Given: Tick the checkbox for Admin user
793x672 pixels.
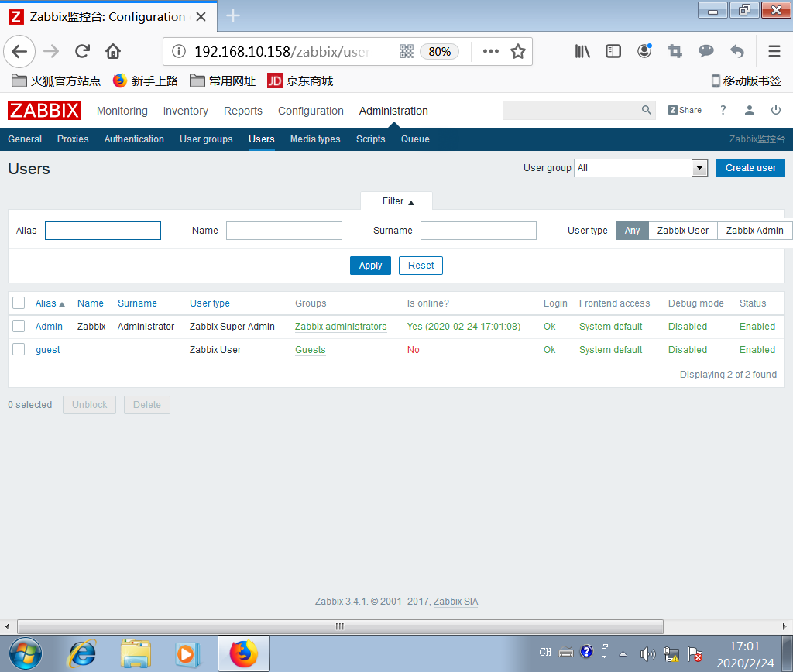Looking at the screenshot, I should tap(19, 326).
